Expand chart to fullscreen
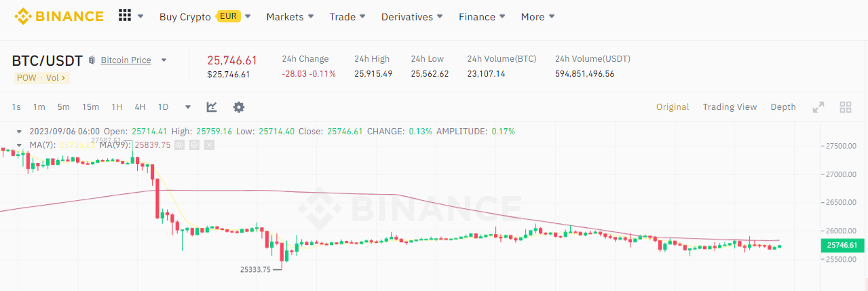Screen dimensions: 868x291 pos(819,107)
